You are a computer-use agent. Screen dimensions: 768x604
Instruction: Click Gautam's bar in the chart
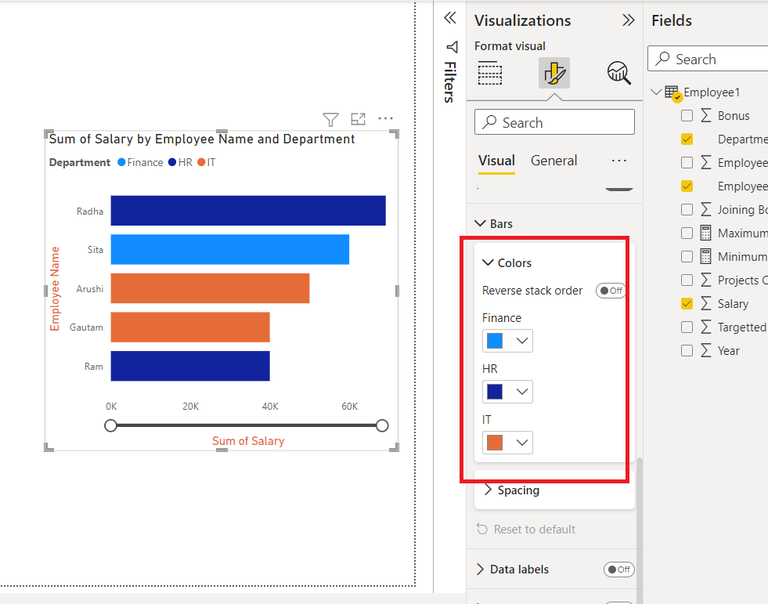point(190,327)
